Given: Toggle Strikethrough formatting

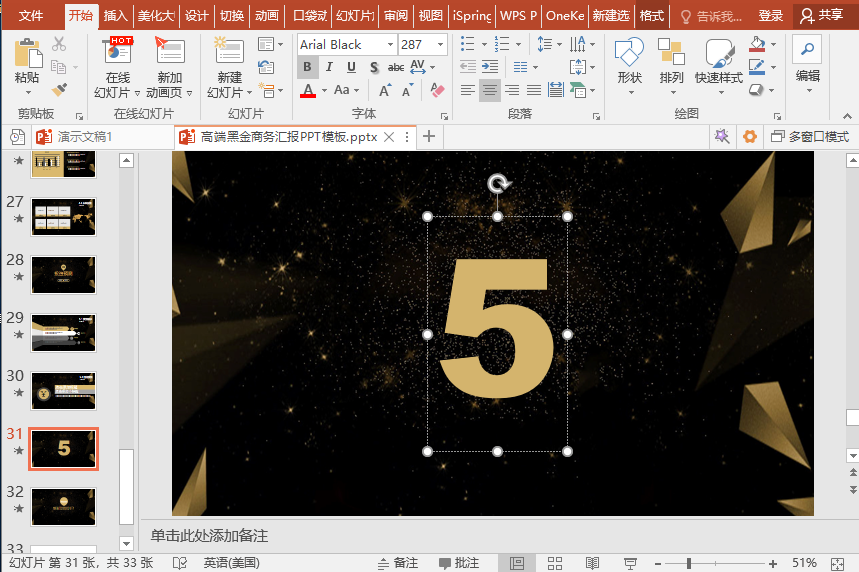Looking at the screenshot, I should coord(396,67).
